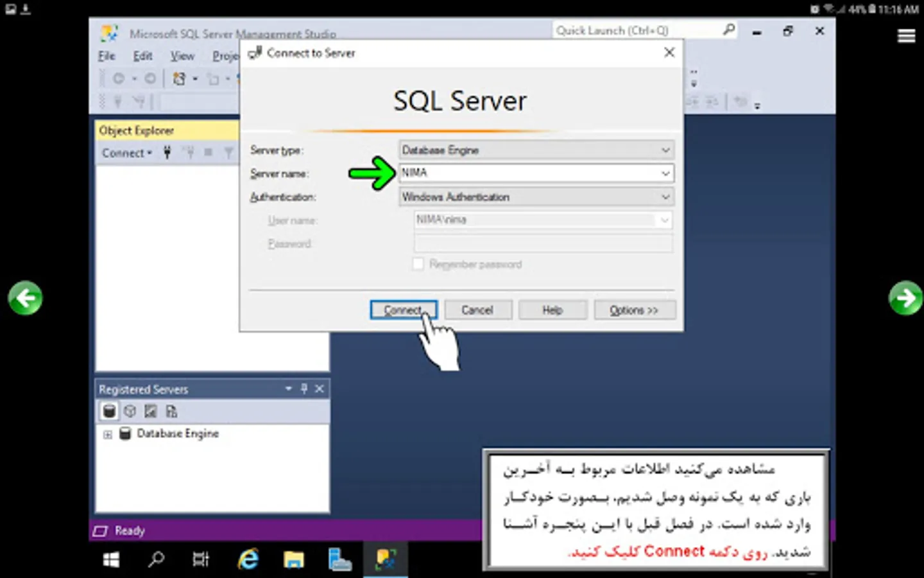Click the taskbar search magnifier
Viewport: 924px width, 578px height.
pyautogui.click(x=156, y=559)
